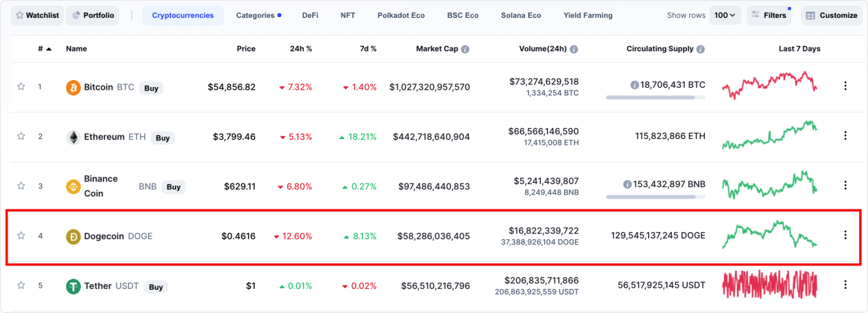Toggle watchlist star for Binance Coin
868x313 pixels.
(21, 186)
